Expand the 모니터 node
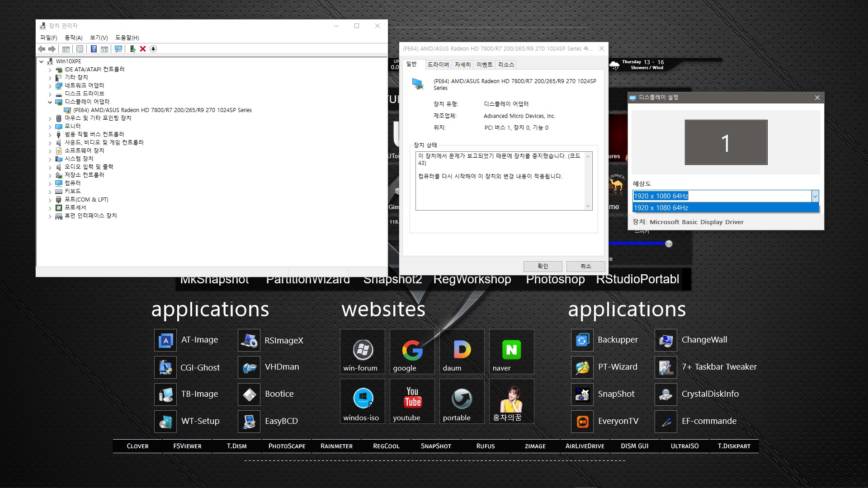This screenshot has height=488, width=868. (x=50, y=127)
